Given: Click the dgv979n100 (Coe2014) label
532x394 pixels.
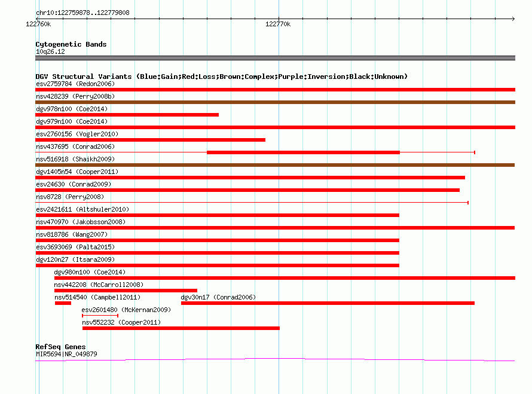Looking at the screenshot, I should click(x=72, y=121).
